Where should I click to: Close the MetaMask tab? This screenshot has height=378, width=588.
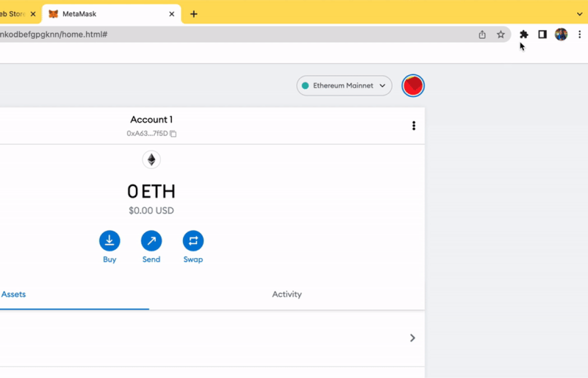(x=172, y=14)
